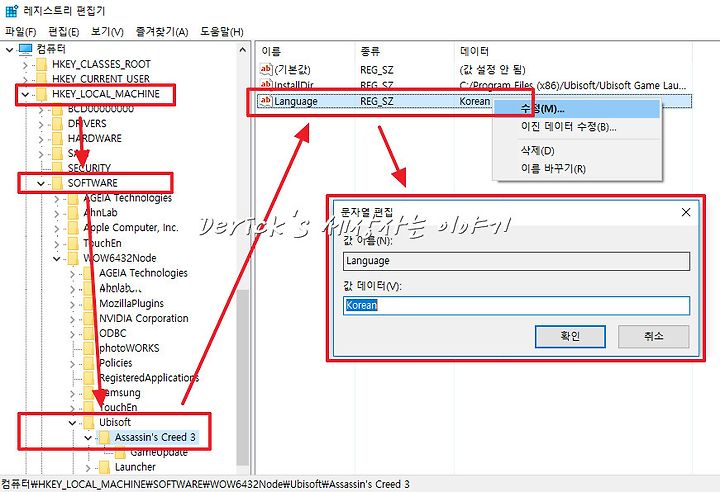Click the Korean data cell
This screenshot has width=720, height=492.
pos(475,101)
